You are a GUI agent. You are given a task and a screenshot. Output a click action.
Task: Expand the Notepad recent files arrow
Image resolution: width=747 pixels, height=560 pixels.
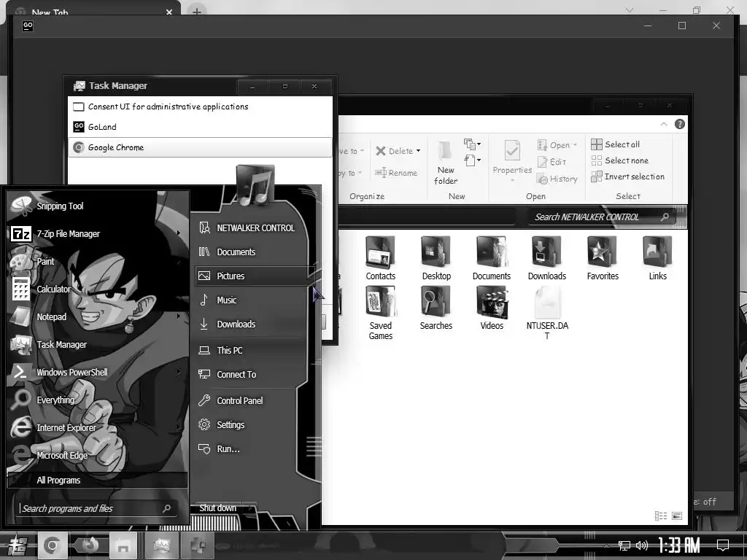point(179,316)
